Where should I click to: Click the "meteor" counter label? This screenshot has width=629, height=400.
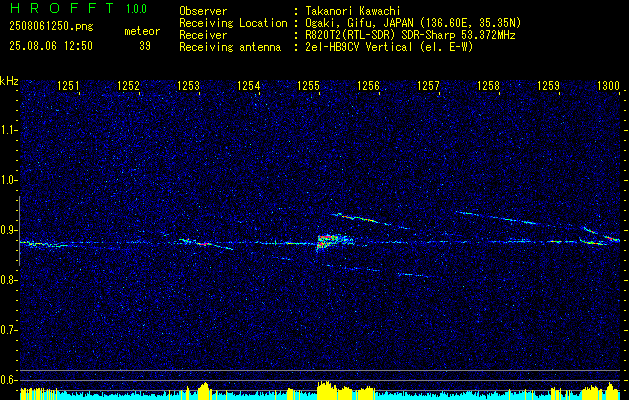[142, 31]
